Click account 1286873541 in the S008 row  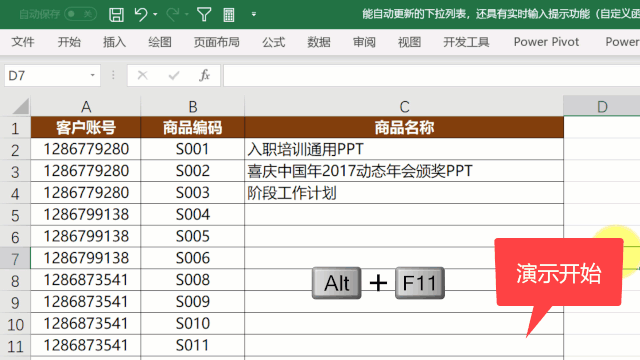click(86, 280)
